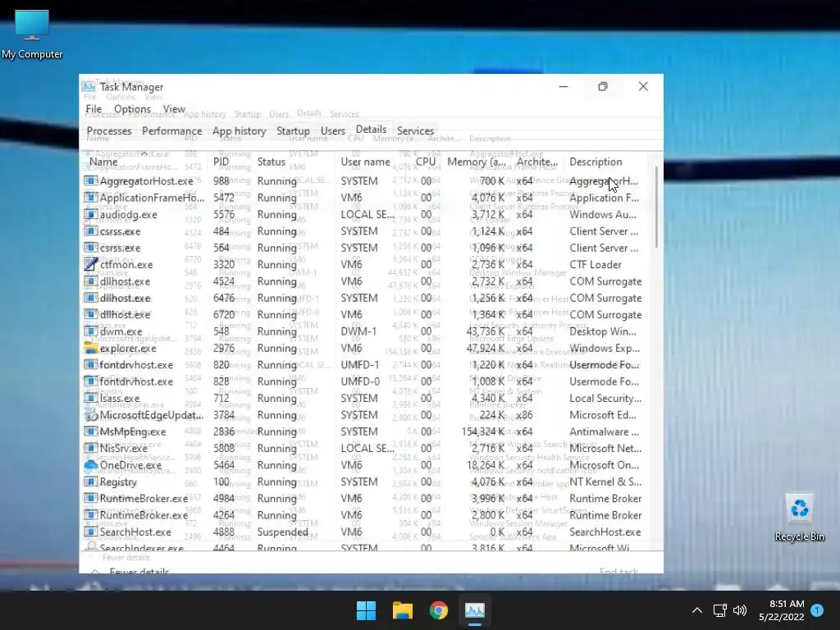840x630 pixels.
Task: Open the Windows Start menu
Action: (x=367, y=610)
